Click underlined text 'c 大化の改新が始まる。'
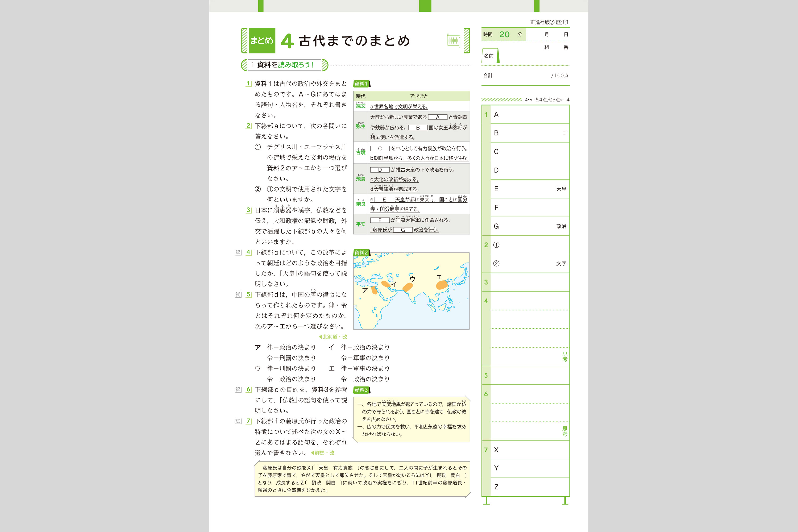The image size is (798, 532). click(394, 180)
